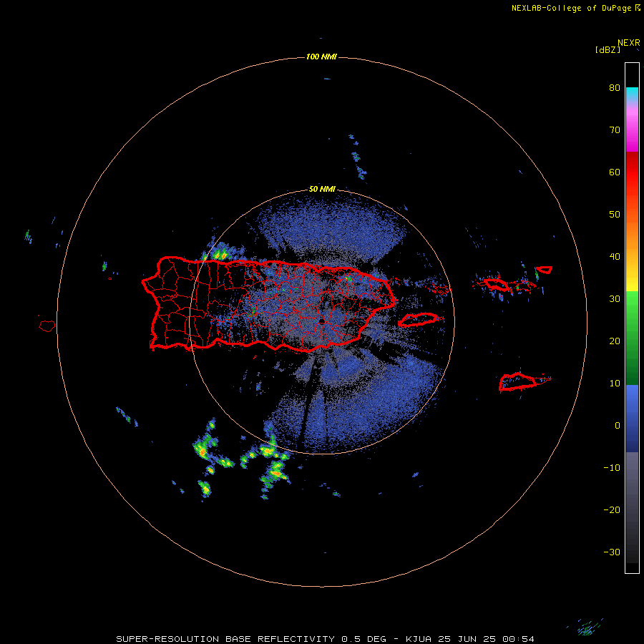This screenshot has width=644, height=644.
Task: Click the 10 value on the dBZ scale
Action: 615,384
